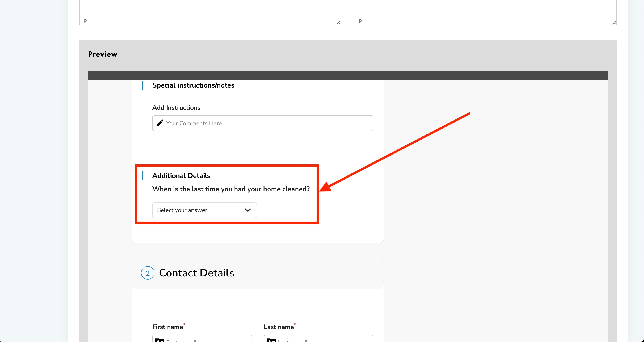This screenshot has width=644, height=342.
Task: Click the left rich text editor area
Action: 210,8
